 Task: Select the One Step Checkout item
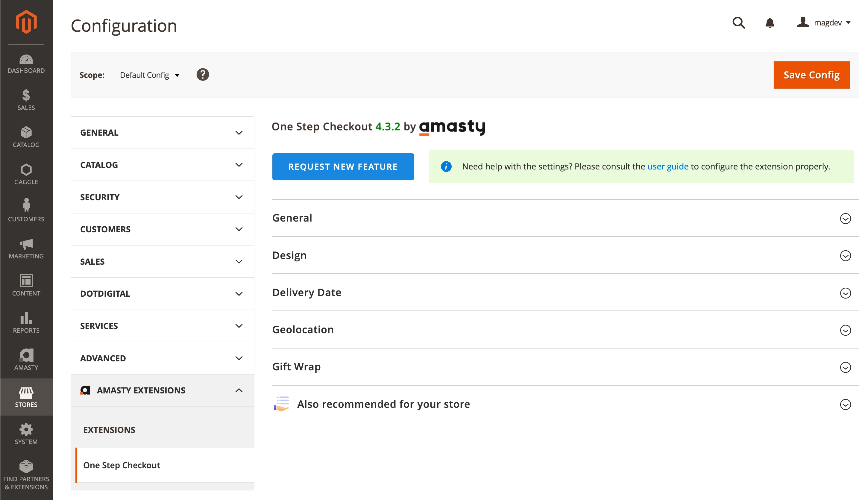122,465
